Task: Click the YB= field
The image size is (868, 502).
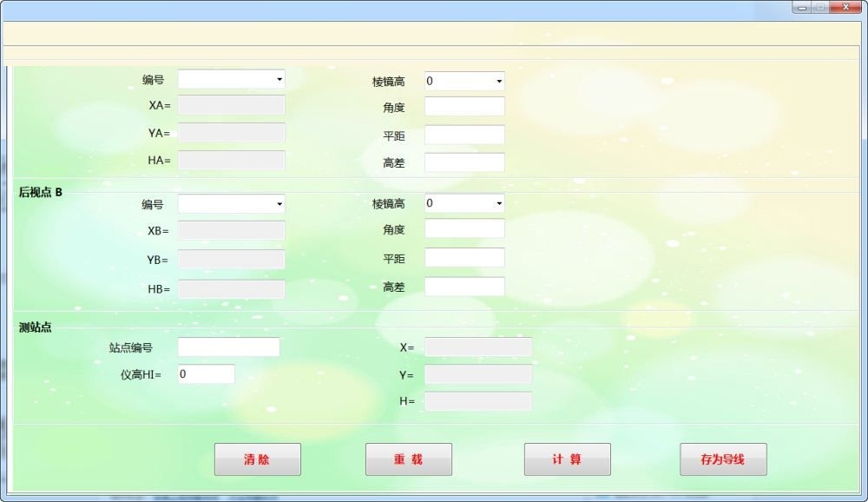Action: click(232, 260)
